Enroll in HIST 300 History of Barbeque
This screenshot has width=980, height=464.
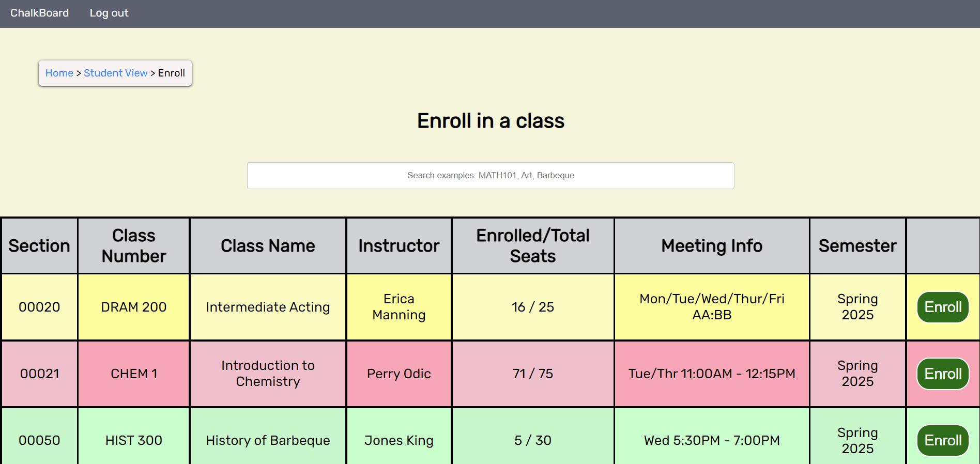(942, 440)
